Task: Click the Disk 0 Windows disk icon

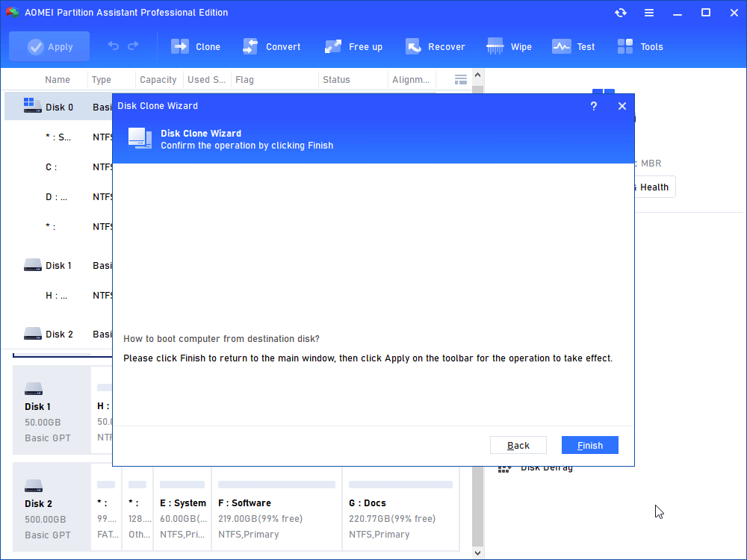Action: [x=32, y=105]
